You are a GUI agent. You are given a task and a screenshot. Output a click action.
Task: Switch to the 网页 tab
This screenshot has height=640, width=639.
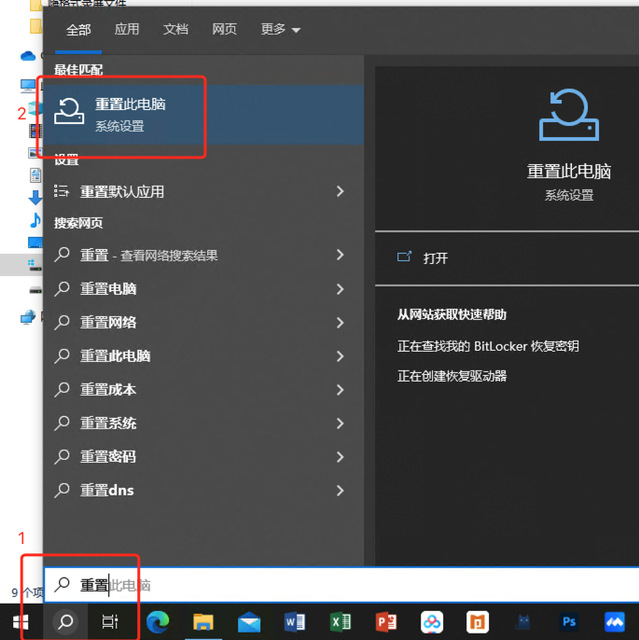click(224, 30)
